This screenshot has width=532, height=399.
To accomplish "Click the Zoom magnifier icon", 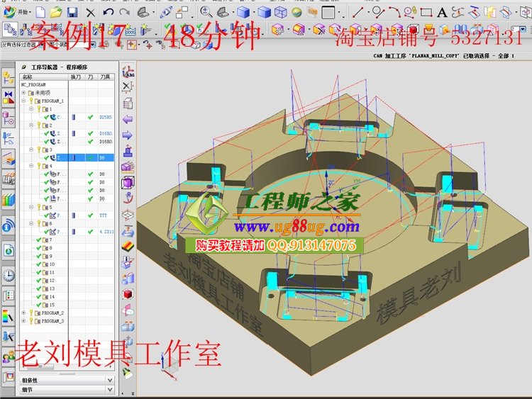I will pyautogui.click(x=206, y=12).
